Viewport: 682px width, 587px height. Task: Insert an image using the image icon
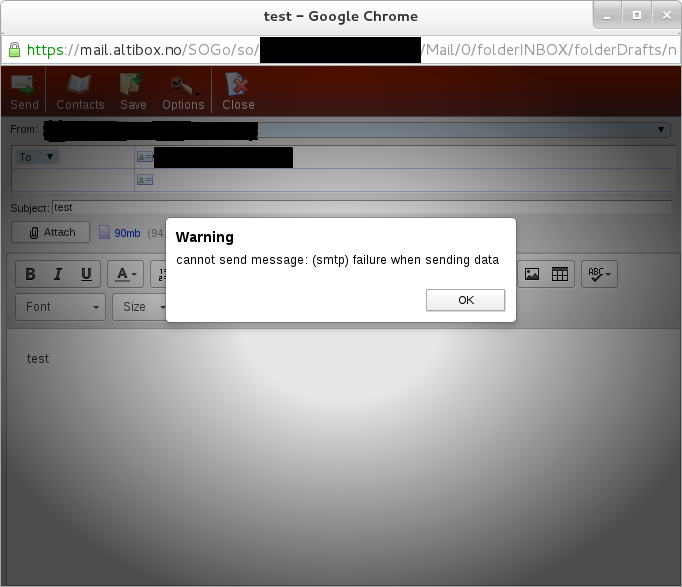[x=532, y=274]
